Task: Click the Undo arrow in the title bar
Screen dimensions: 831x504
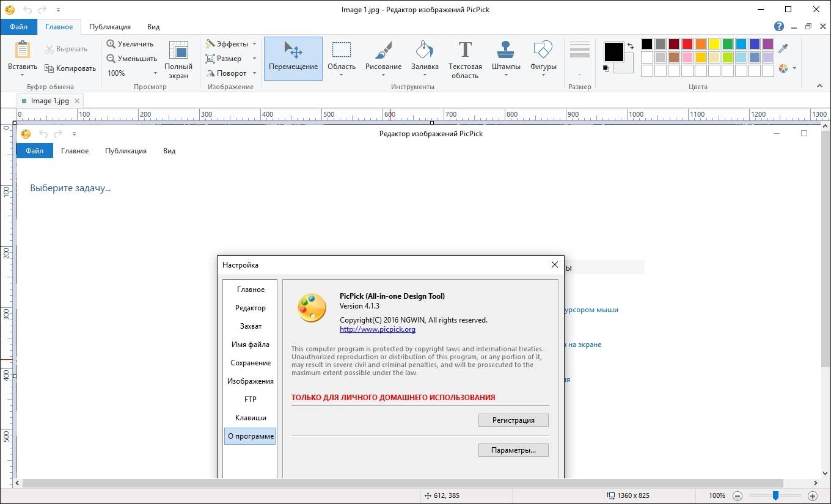Action: pos(27,10)
